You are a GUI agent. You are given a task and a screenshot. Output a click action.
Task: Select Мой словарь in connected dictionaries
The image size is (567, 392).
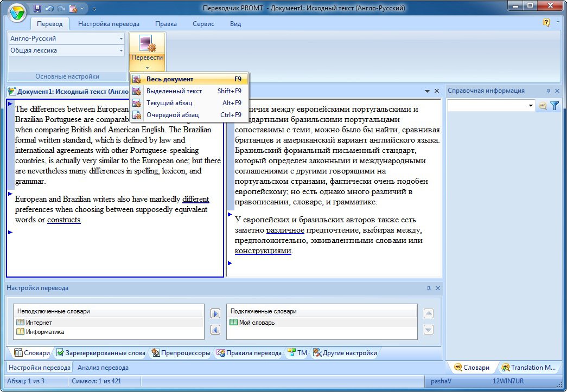pos(322,322)
